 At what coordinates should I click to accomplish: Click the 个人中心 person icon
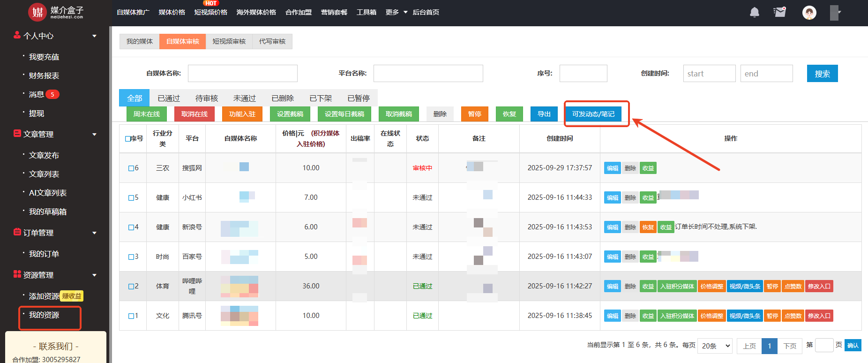pos(17,35)
